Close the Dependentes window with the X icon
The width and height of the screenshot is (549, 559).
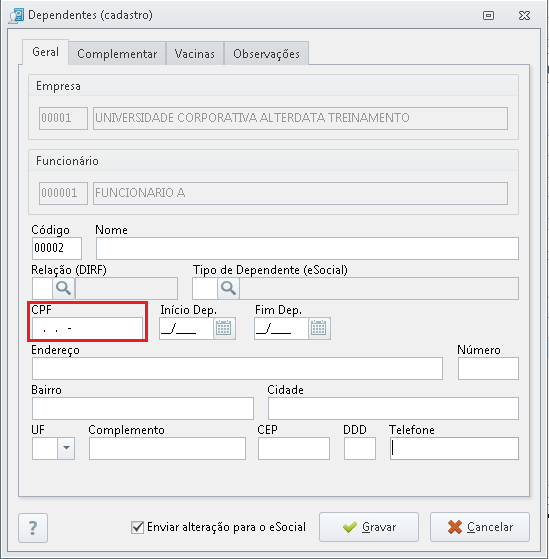[x=524, y=15]
